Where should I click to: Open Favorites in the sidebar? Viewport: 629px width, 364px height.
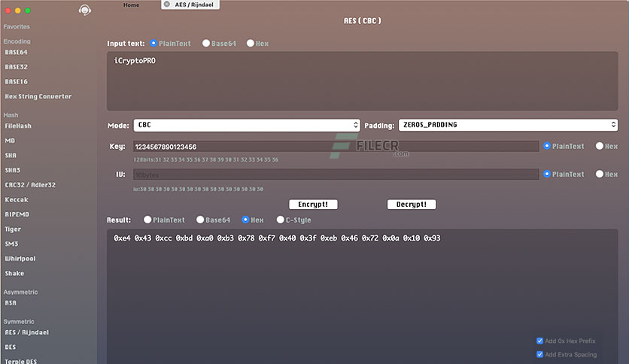(x=17, y=26)
